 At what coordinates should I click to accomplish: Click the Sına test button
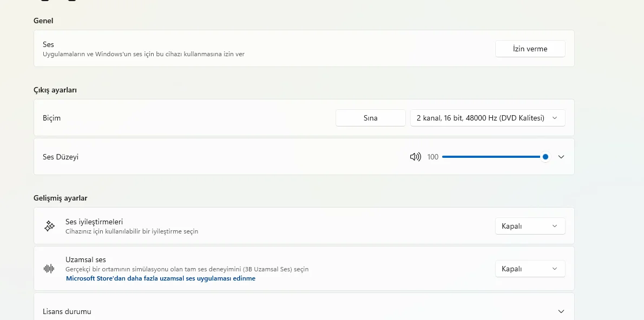[x=371, y=118]
